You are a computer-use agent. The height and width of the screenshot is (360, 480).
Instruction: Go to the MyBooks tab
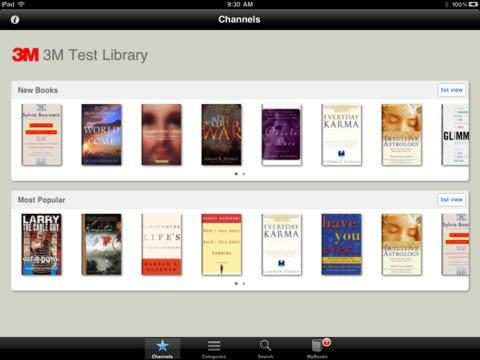317,349
